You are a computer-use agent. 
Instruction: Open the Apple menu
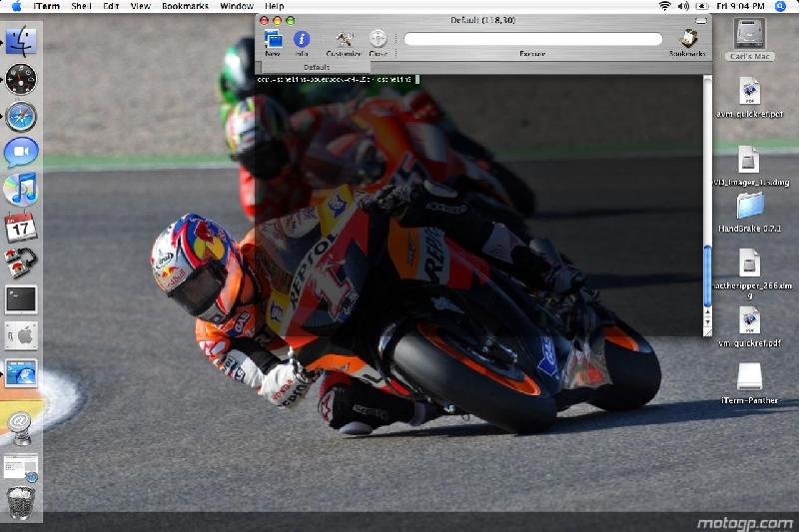coord(17,6)
